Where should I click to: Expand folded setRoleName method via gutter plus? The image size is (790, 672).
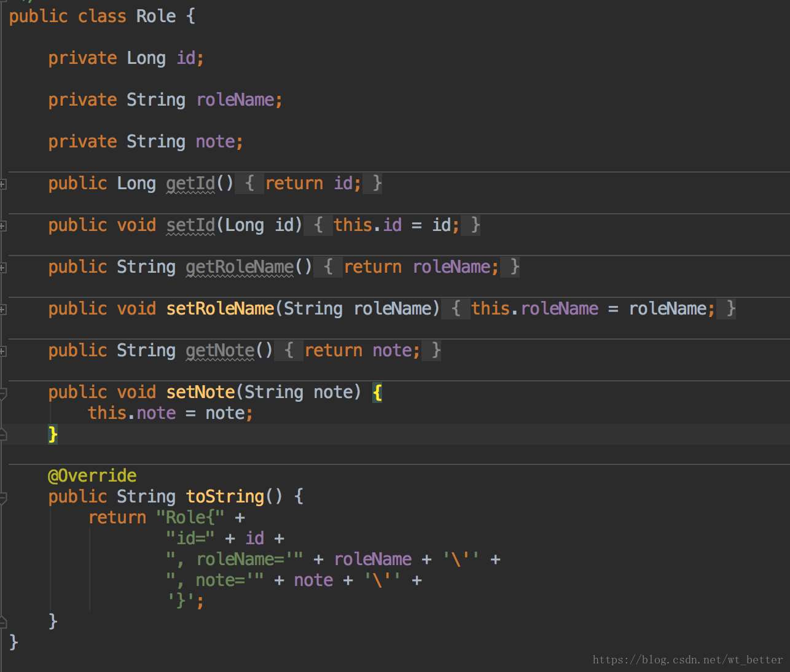coord(3,309)
